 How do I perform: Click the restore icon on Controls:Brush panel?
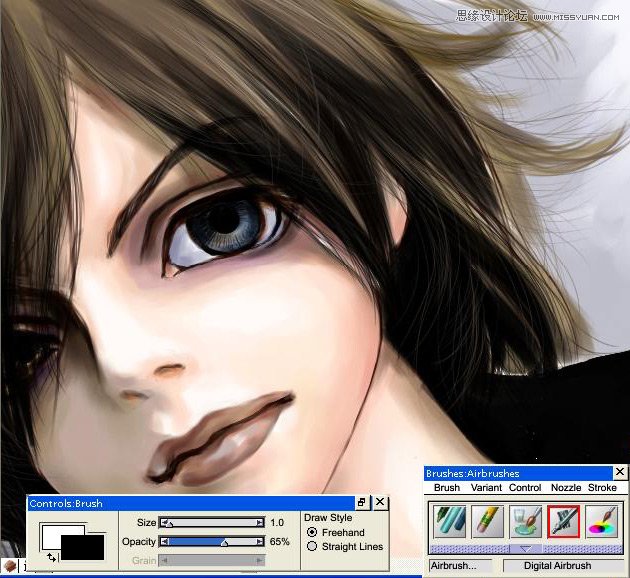click(363, 502)
